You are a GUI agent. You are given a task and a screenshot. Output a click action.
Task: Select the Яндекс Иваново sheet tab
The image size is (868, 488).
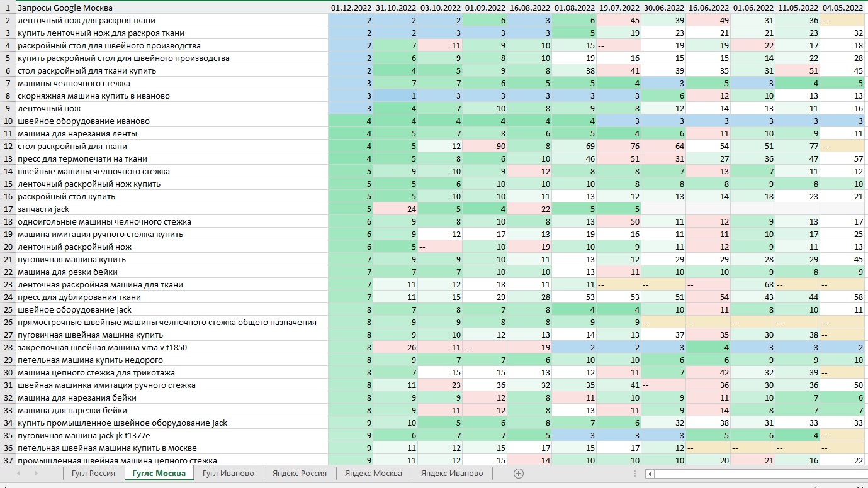pyautogui.click(x=452, y=474)
